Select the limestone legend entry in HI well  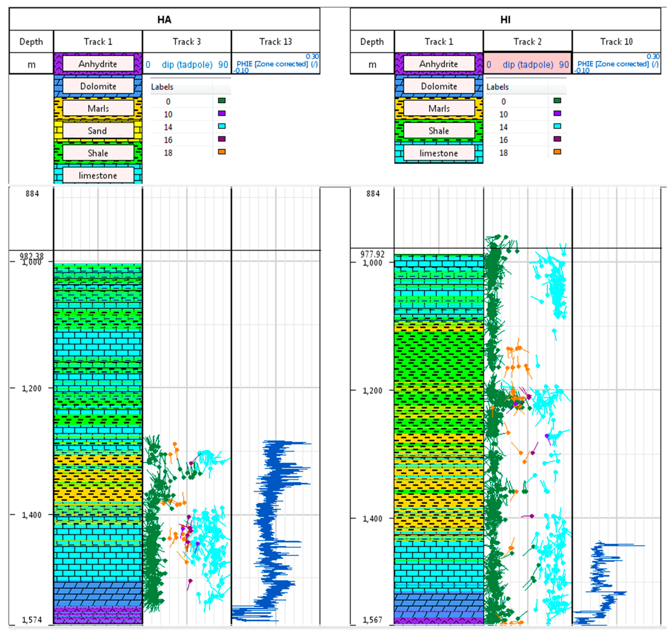coord(438,153)
